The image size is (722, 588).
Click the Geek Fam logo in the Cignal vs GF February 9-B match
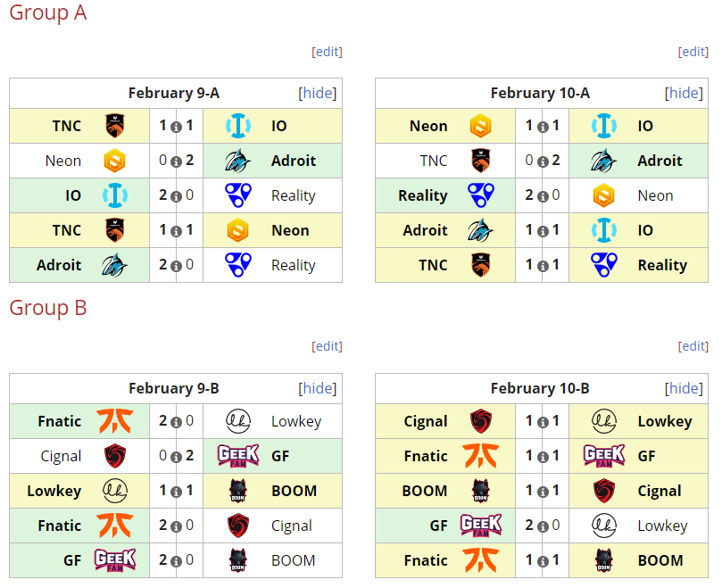coord(238,456)
